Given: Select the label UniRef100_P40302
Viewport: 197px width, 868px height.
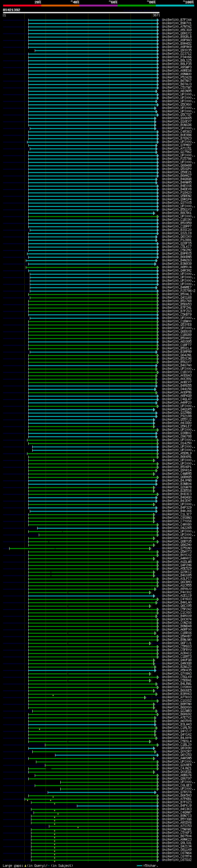Looking at the screenshot, I should point(177,592).
